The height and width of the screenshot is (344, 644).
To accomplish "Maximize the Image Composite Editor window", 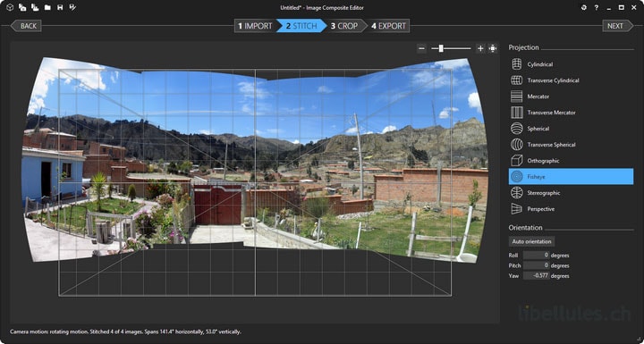I will (622, 7).
